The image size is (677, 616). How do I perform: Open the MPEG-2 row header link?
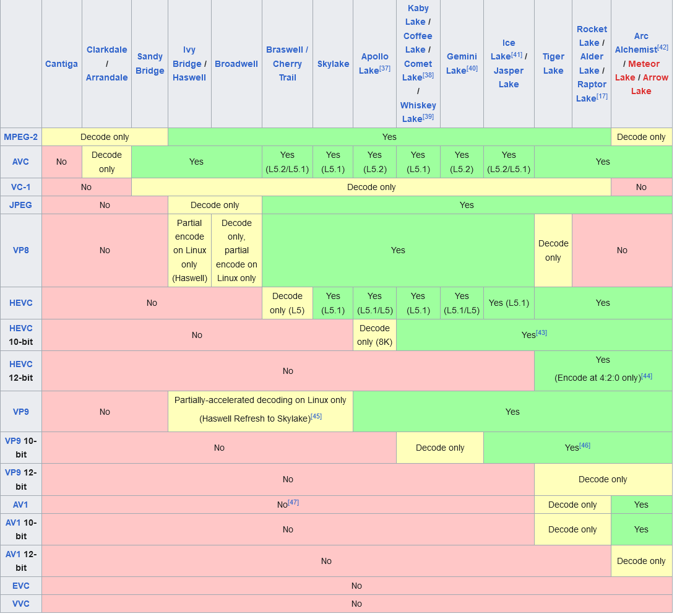point(20,137)
